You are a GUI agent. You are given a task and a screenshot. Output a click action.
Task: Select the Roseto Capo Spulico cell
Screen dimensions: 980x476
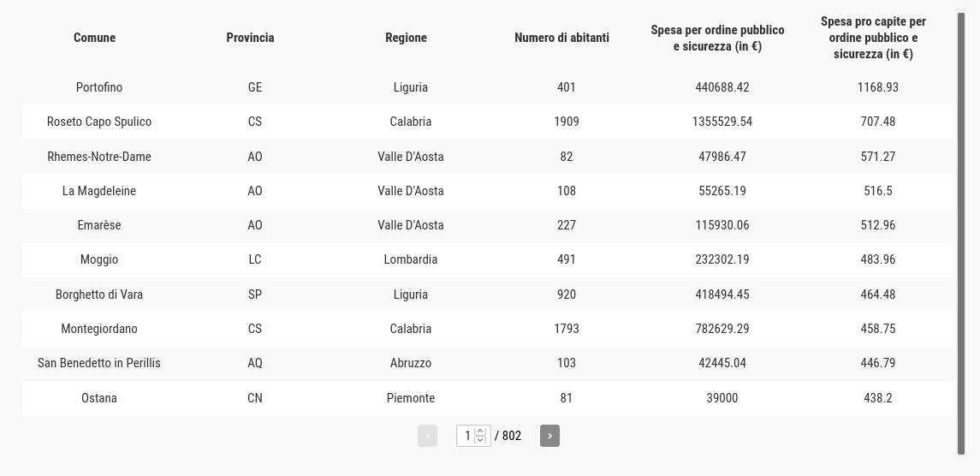[98, 122]
